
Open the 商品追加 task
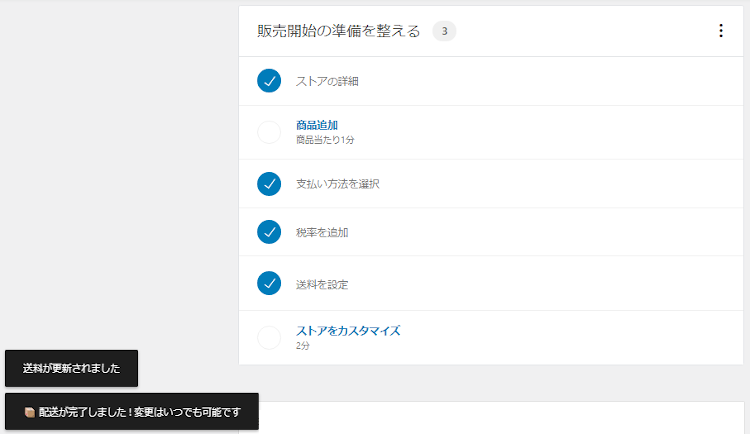point(317,125)
